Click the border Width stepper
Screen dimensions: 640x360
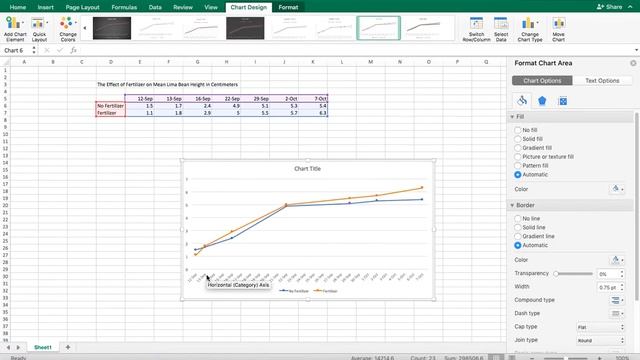point(622,287)
